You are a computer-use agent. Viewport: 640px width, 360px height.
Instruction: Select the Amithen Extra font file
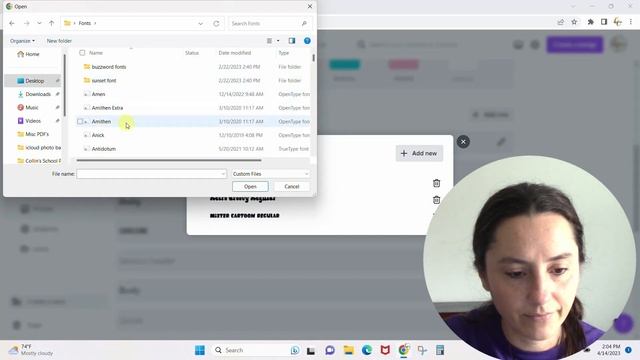click(107, 108)
